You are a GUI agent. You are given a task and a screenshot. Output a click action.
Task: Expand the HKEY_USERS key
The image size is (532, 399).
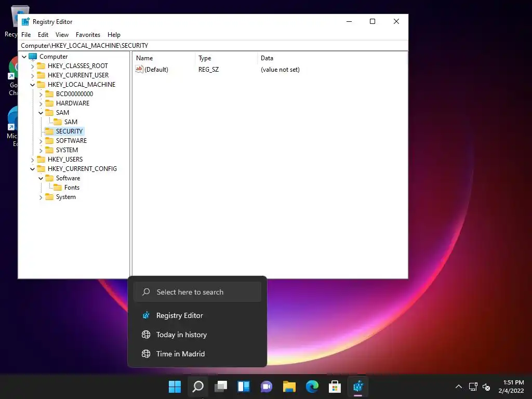click(x=33, y=160)
